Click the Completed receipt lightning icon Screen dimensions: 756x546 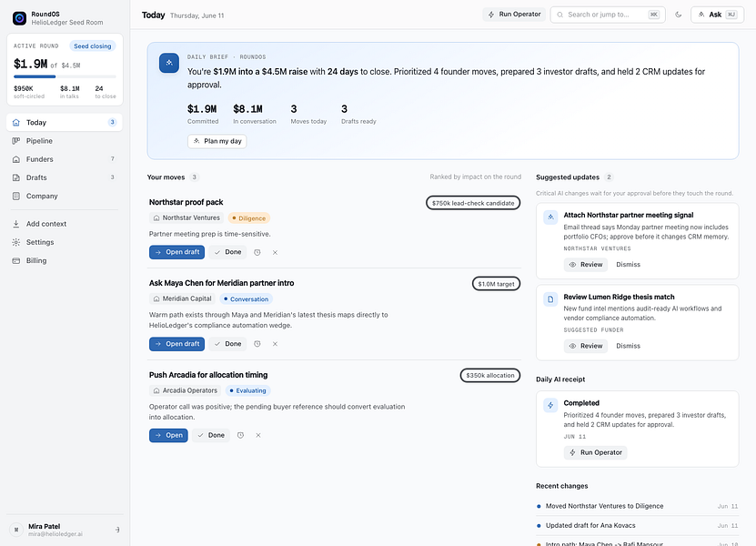tap(550, 405)
